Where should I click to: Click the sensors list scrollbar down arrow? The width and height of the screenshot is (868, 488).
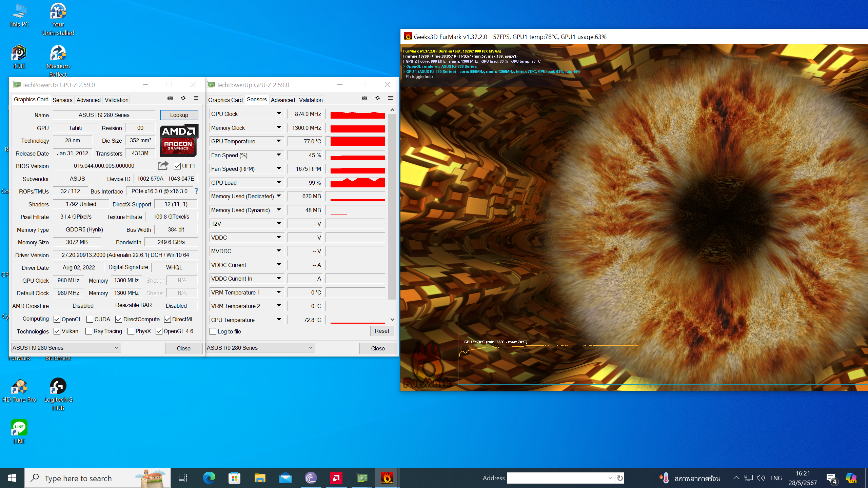point(392,320)
